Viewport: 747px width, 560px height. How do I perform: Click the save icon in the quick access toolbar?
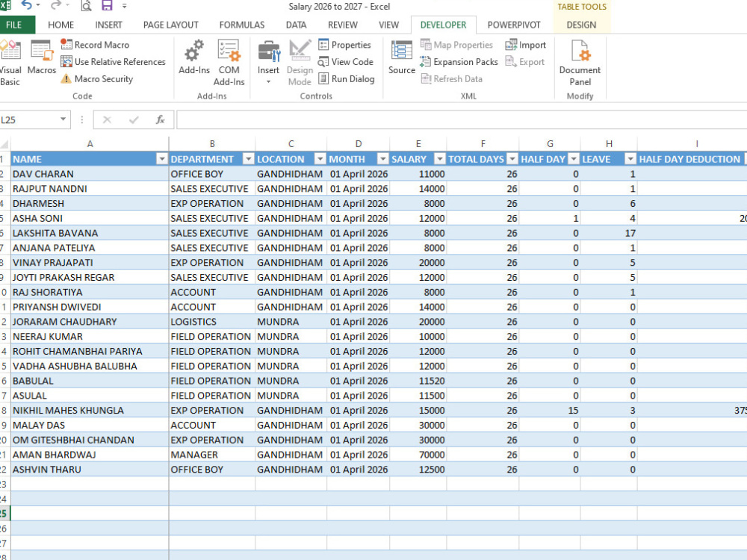[x=107, y=6]
